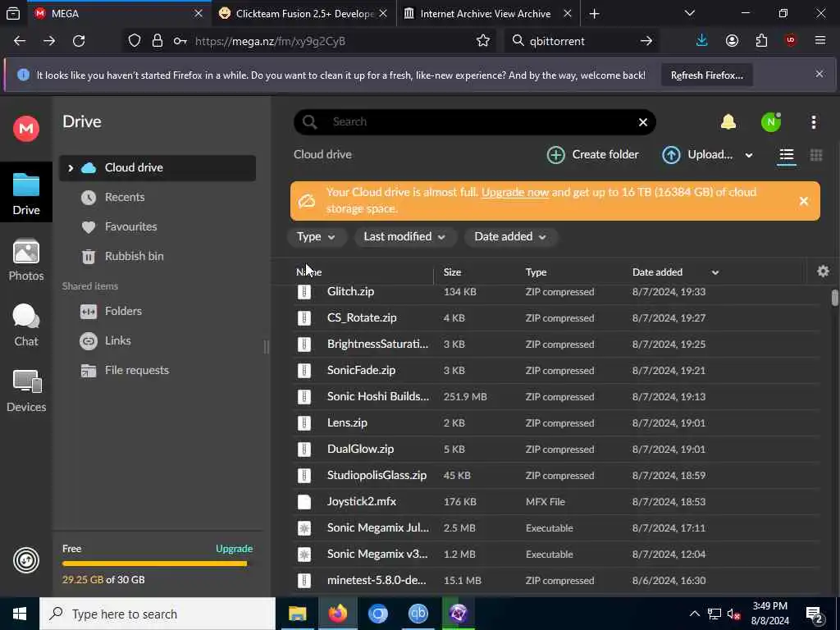This screenshot has height=630, width=840.
Task: Focus the Firefox qbittorrent search box
Action: (582, 41)
